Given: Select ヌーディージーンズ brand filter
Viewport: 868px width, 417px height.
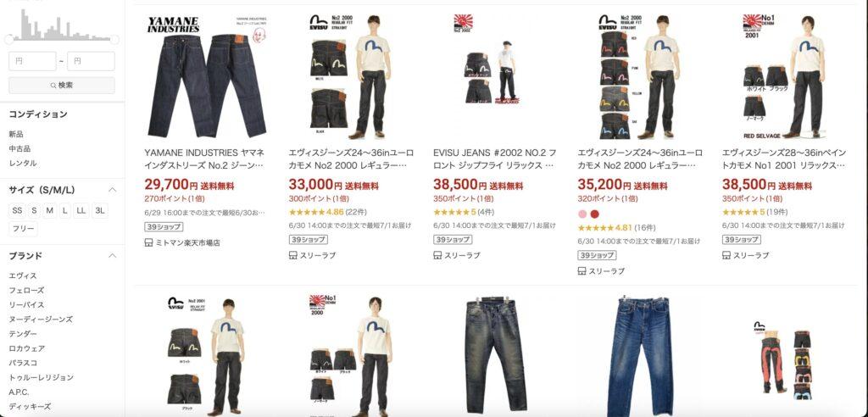Looking at the screenshot, I should 41,320.
